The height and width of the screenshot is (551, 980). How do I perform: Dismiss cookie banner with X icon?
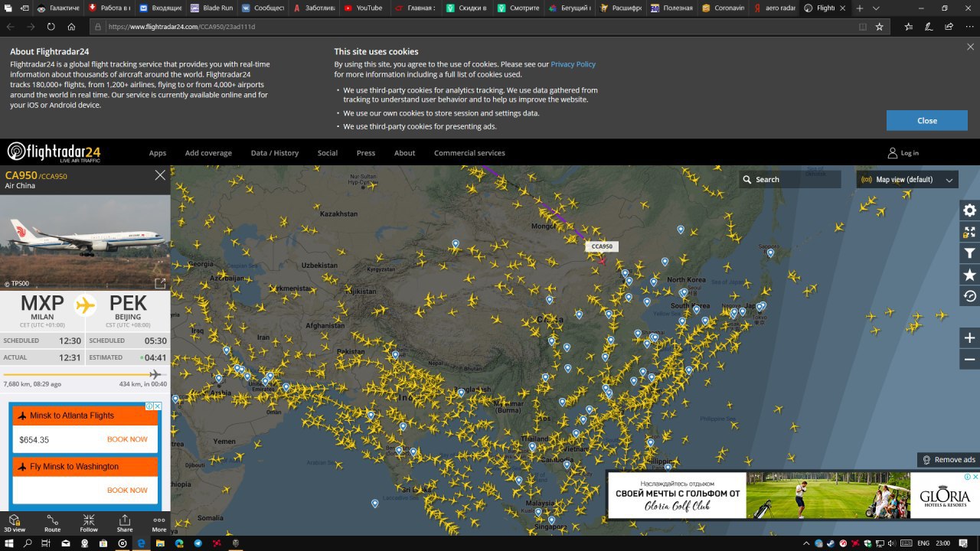971,47
